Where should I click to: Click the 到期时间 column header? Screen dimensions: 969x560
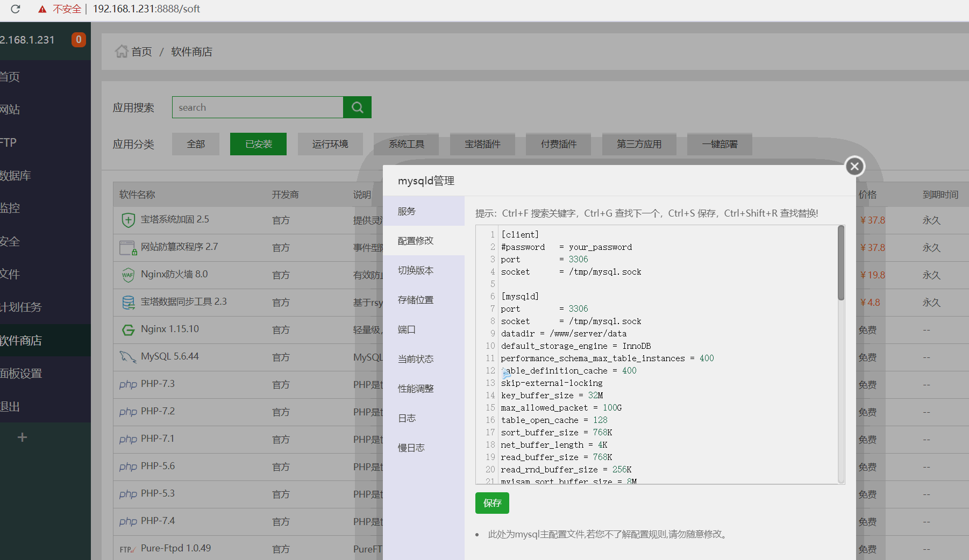pos(940,195)
